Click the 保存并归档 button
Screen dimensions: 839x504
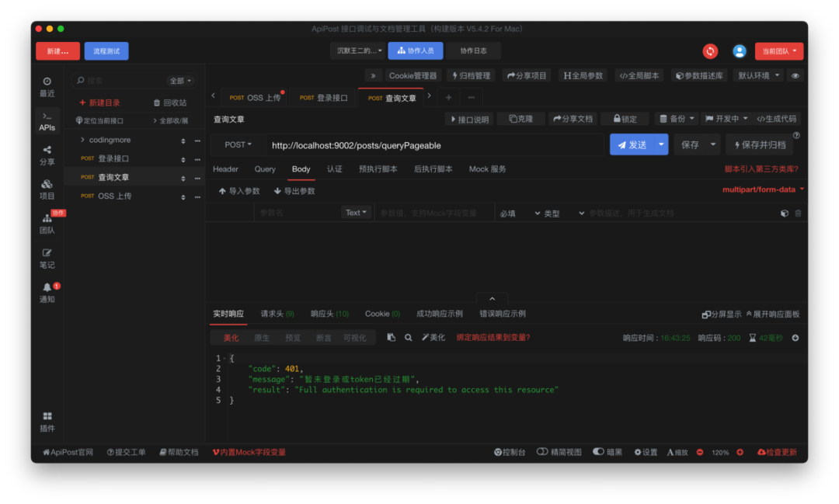coord(760,145)
